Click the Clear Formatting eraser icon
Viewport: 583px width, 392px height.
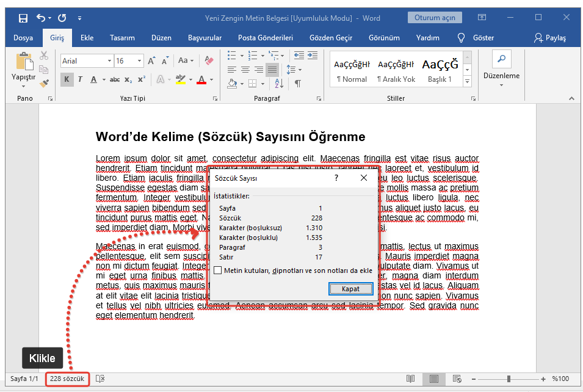209,61
